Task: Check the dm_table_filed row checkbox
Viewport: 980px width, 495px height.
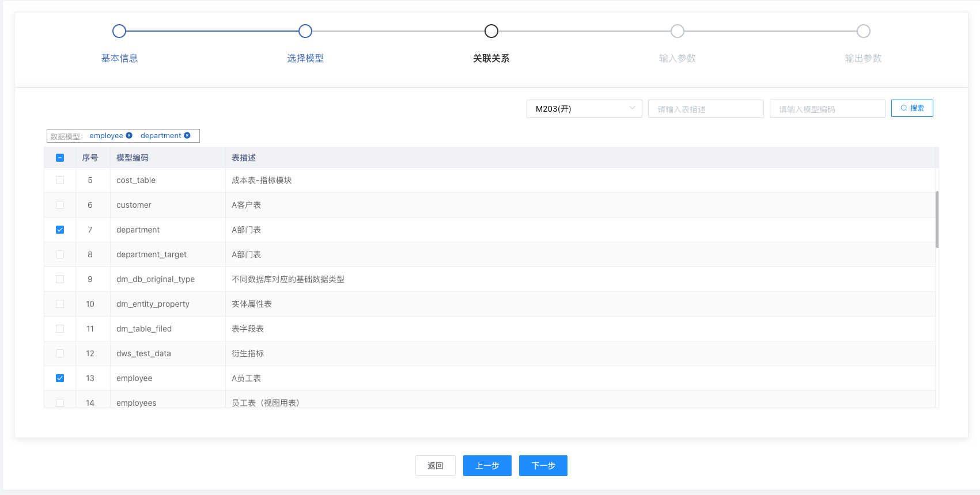Action: point(60,329)
